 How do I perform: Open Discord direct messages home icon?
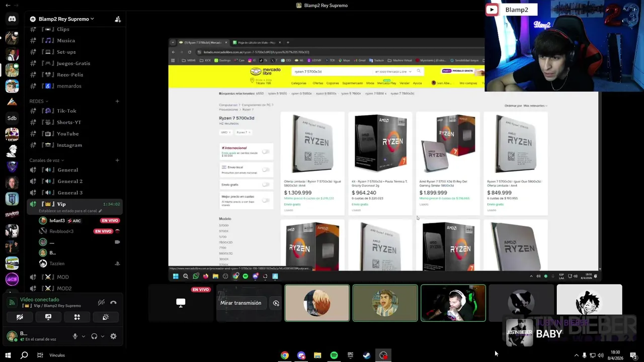tap(12, 19)
